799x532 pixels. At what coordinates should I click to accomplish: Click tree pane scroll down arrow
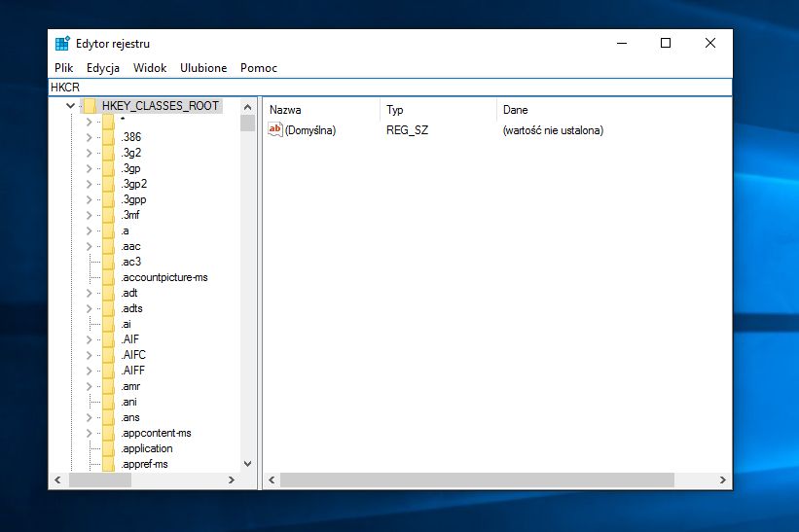tap(247, 464)
